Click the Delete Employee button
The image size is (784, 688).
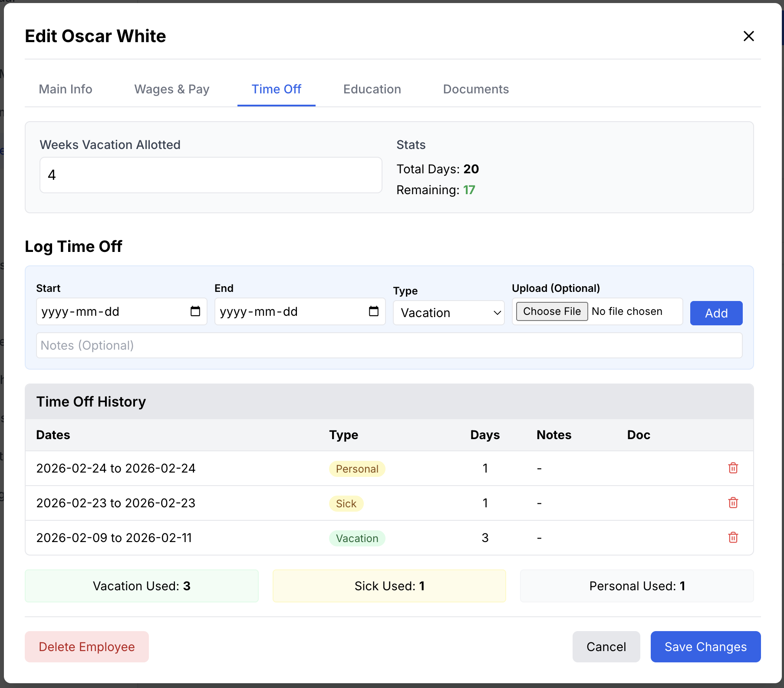[x=87, y=647]
